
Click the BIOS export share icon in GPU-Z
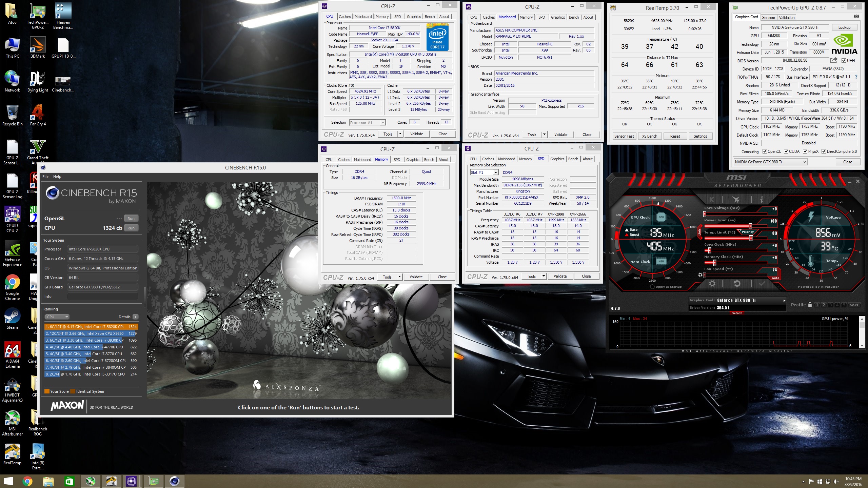coord(834,60)
